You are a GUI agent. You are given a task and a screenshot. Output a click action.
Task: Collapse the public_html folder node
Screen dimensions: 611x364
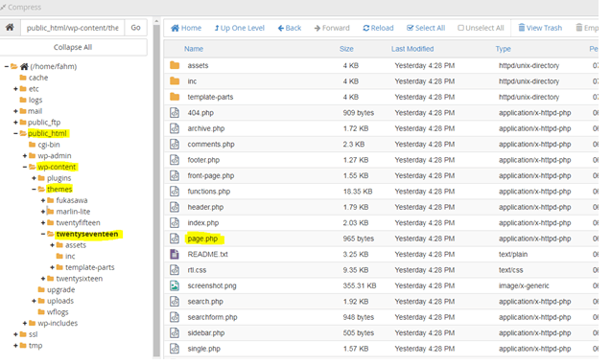(15, 133)
